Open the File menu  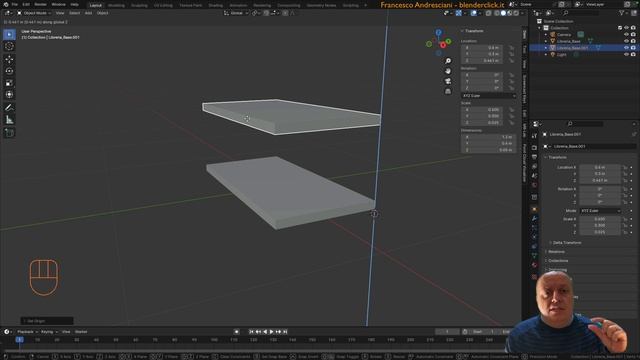[x=15, y=4]
